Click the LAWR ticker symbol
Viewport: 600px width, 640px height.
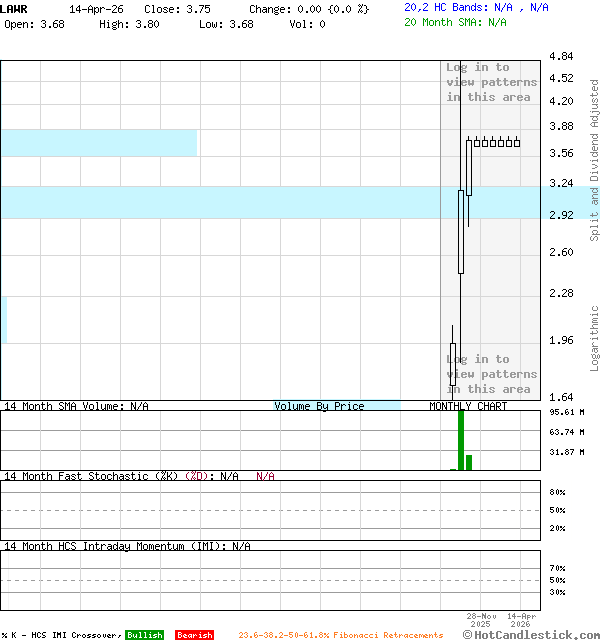click(15, 8)
